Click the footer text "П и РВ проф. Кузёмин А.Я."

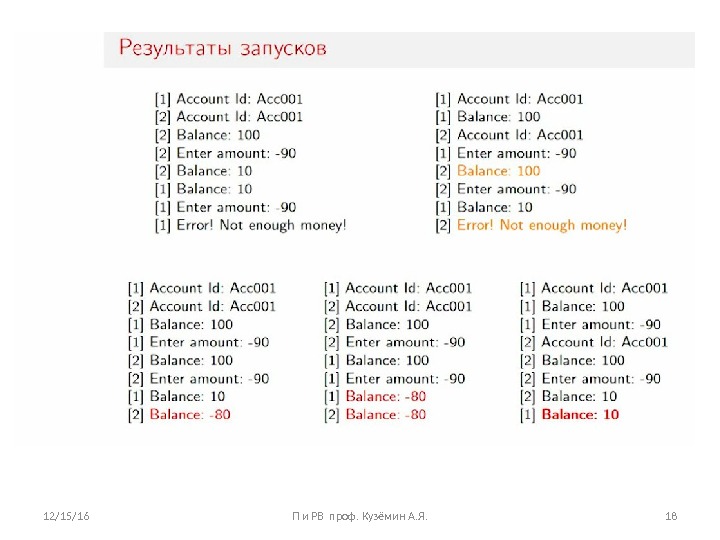[x=359, y=516]
